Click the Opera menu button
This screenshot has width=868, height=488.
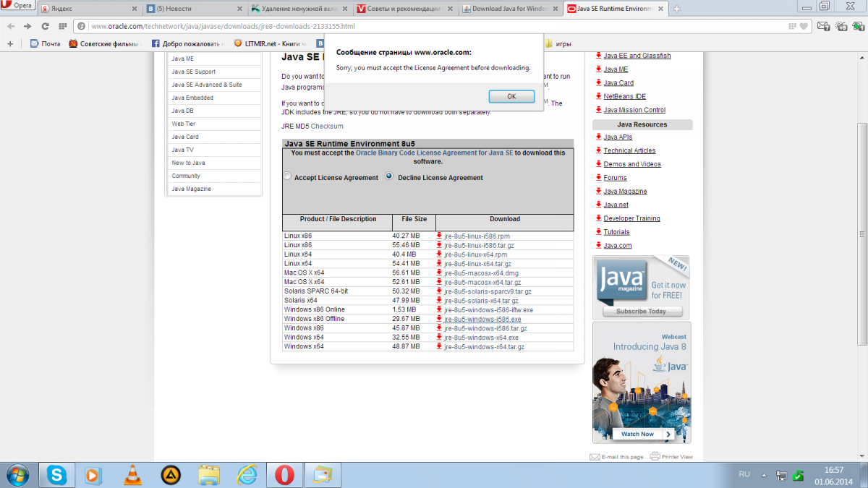[x=18, y=5]
